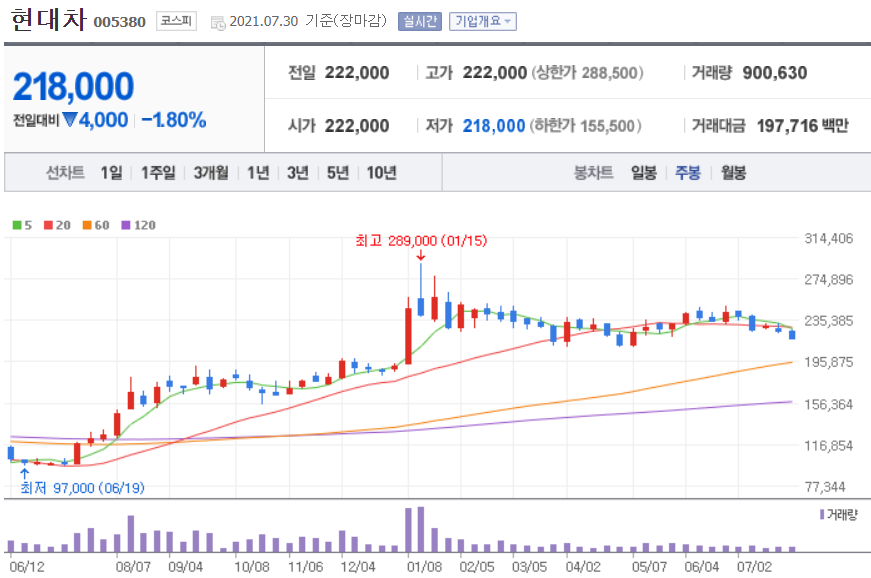
Task: Click the 2021.07.30 기준(장마감) date text
Action: 308,21
